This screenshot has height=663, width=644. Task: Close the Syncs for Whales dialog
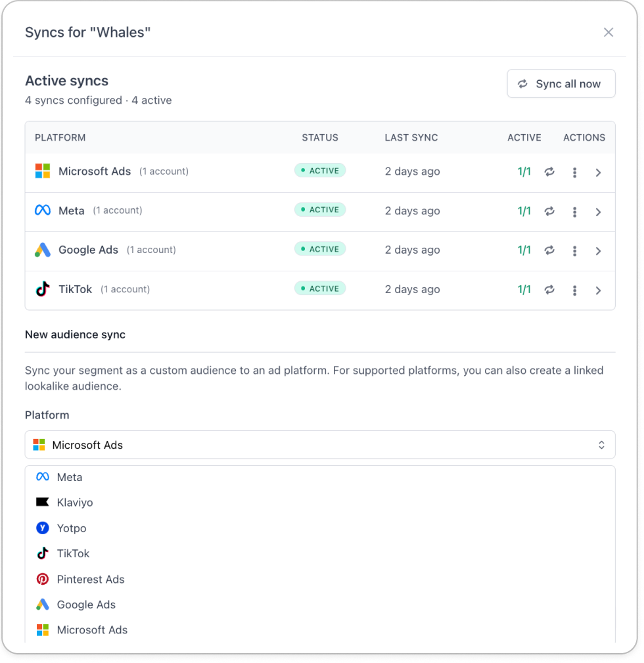(x=608, y=32)
